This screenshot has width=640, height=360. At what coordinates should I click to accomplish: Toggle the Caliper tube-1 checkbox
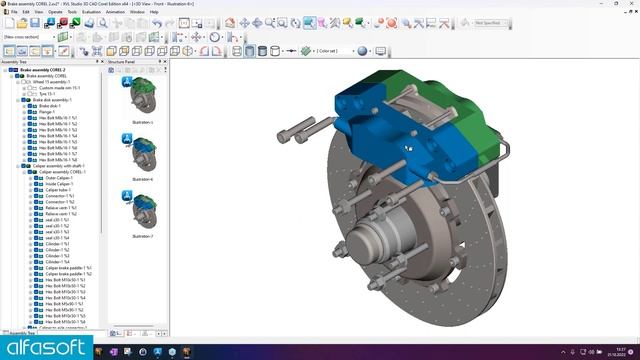click(36, 190)
